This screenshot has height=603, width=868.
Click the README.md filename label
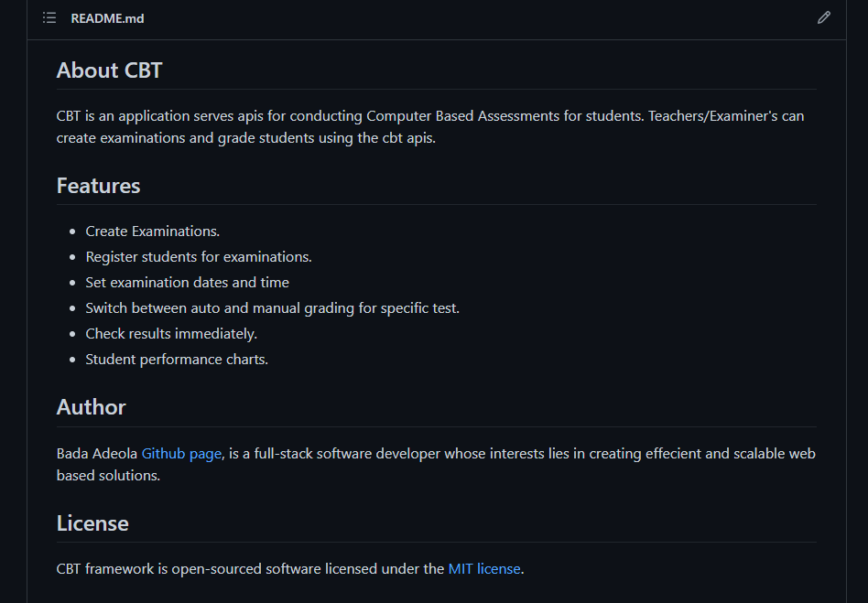tap(107, 17)
